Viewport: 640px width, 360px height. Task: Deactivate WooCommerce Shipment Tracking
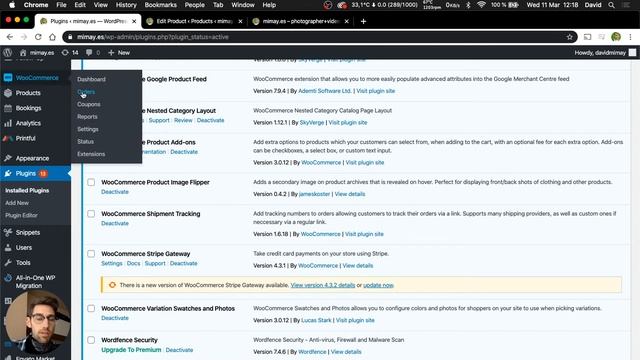click(115, 223)
